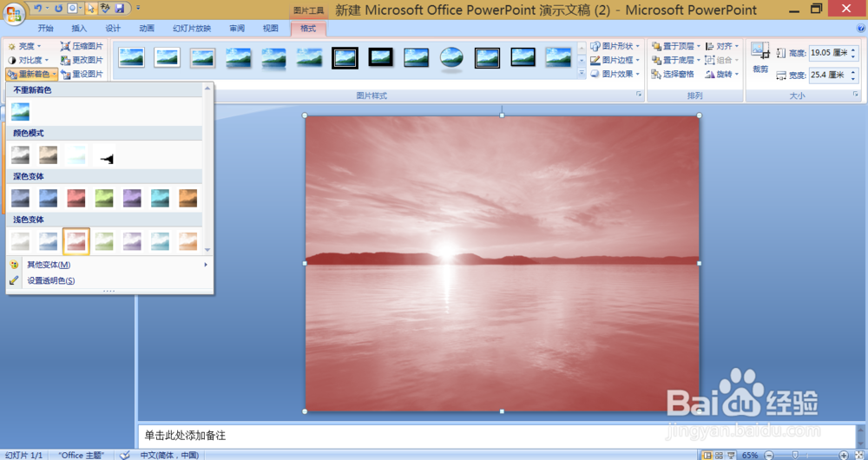Switch to normal view icon in status bar

(x=707, y=455)
